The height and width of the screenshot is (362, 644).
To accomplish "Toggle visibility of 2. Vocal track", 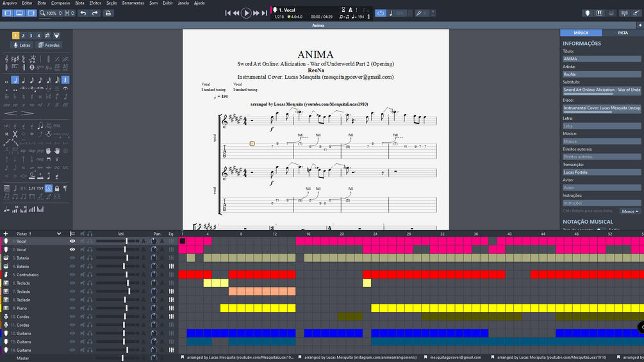I will [72, 249].
